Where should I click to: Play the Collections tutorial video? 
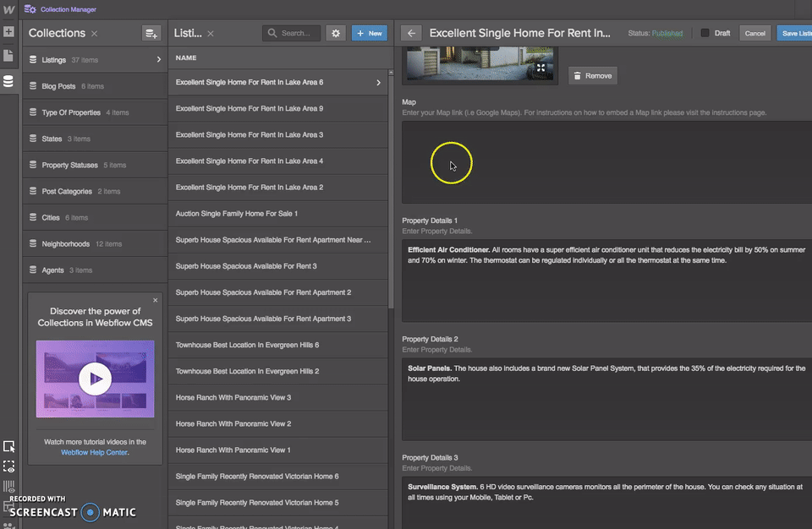pos(95,379)
